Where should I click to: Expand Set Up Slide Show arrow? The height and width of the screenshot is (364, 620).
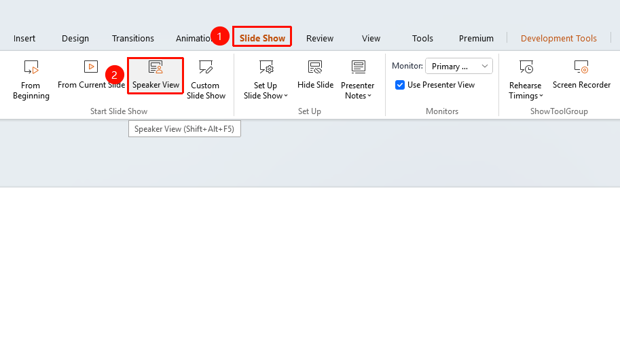(286, 96)
